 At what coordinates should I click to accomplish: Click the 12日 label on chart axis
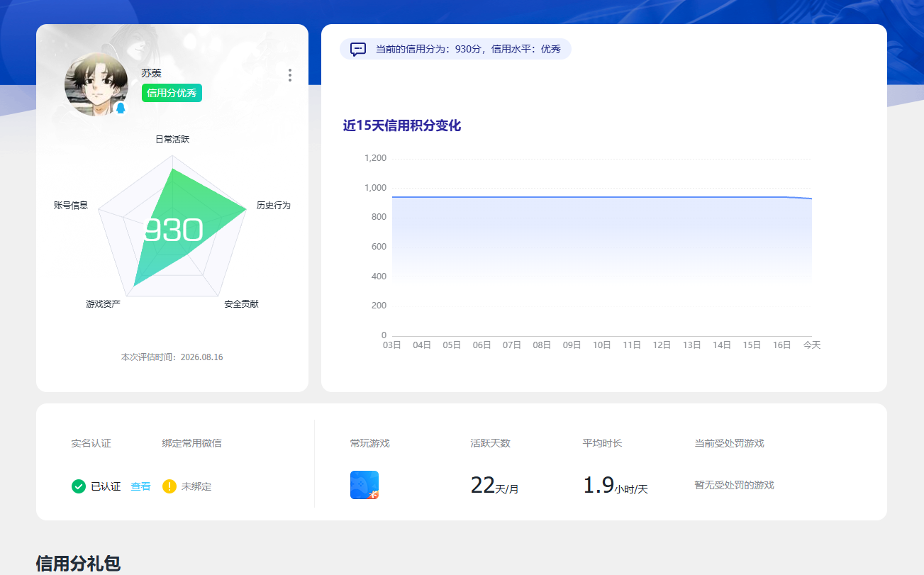[x=662, y=345]
